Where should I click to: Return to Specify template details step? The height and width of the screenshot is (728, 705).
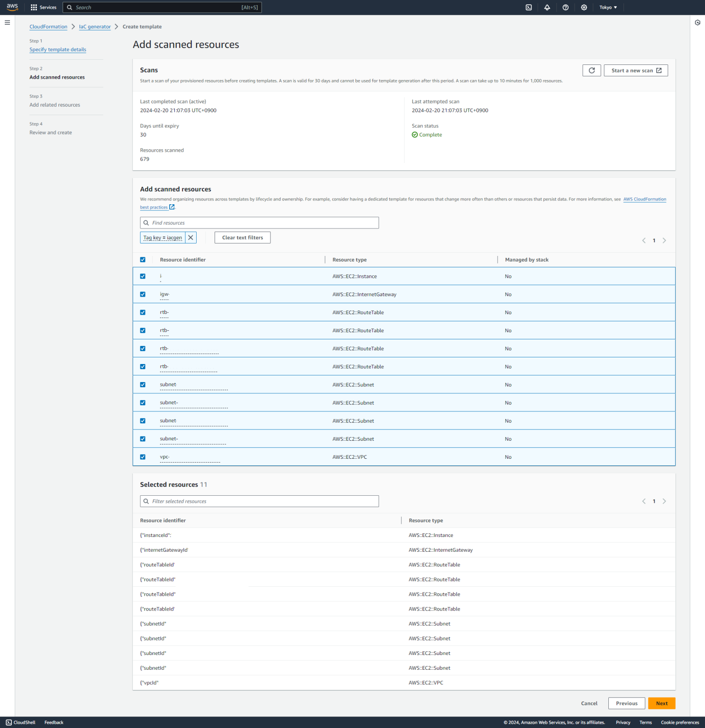(x=57, y=49)
